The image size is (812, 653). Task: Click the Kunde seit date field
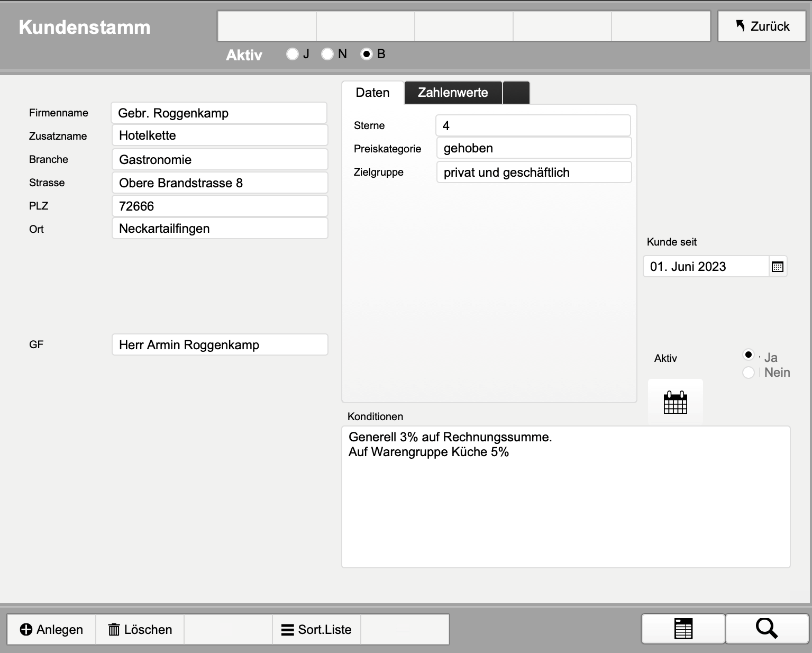tap(705, 267)
